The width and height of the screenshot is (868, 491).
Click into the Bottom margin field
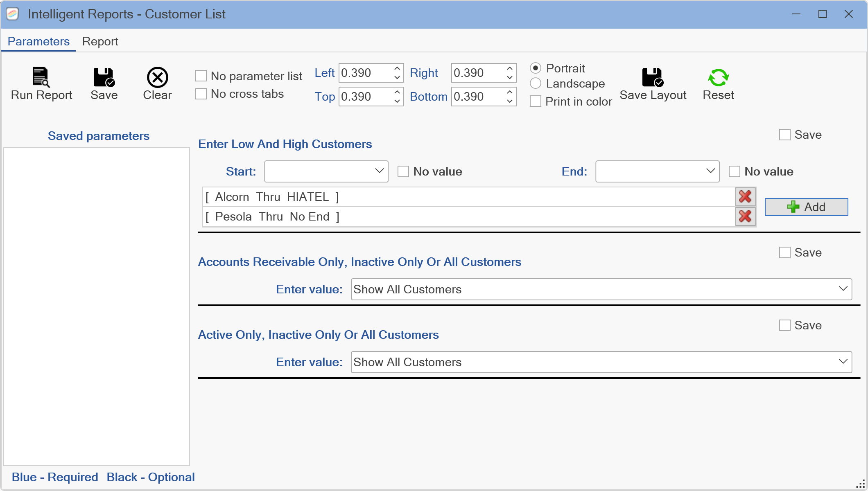pyautogui.click(x=477, y=97)
